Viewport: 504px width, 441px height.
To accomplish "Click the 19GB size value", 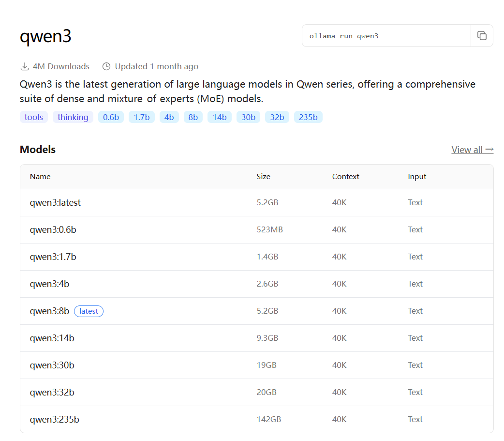I will (267, 365).
